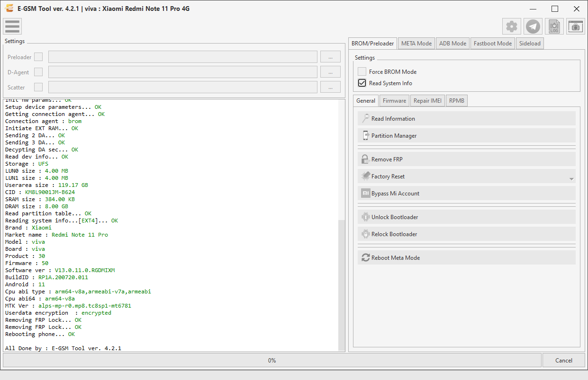Click the Reboot Meta Mode refresh icon

(x=365, y=257)
